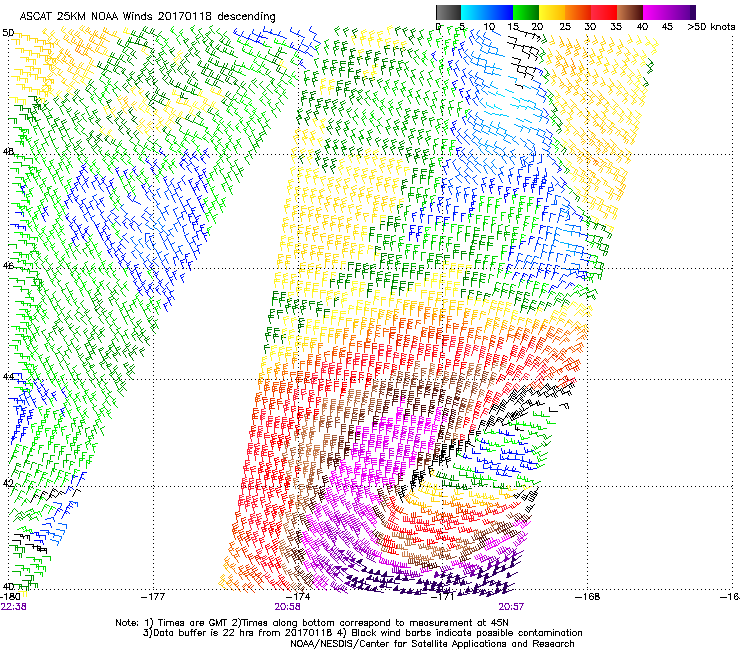Click the legend value '35'
Viewport: 740px width, 650px height.
pyautogui.click(x=616, y=27)
